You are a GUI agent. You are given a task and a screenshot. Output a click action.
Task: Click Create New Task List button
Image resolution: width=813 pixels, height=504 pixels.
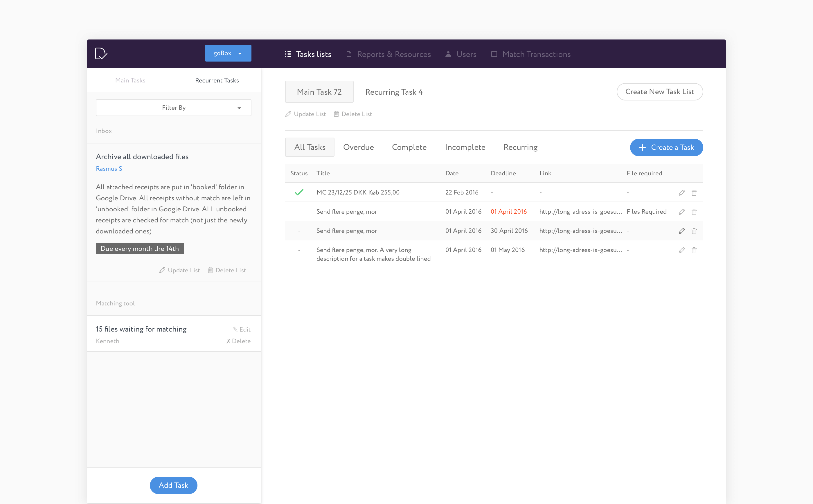tap(659, 92)
